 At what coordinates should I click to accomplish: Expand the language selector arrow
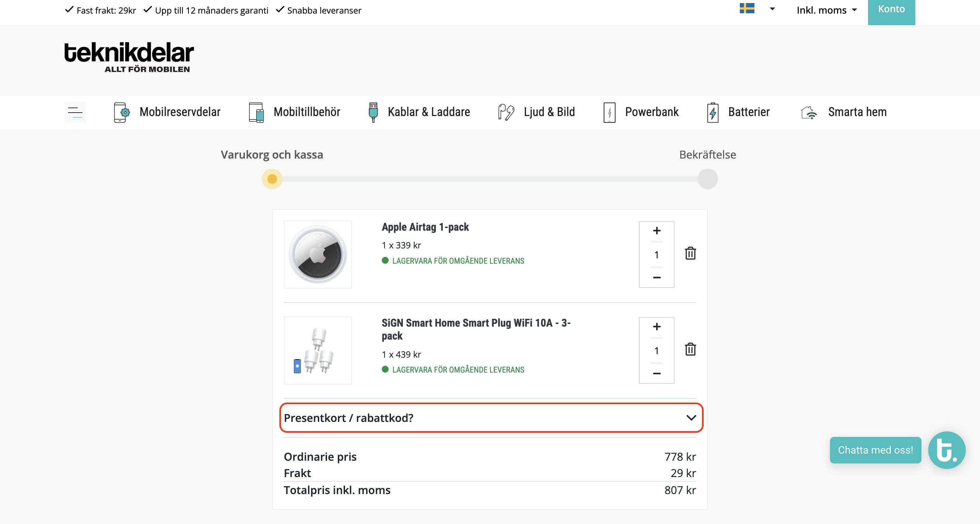click(772, 9)
